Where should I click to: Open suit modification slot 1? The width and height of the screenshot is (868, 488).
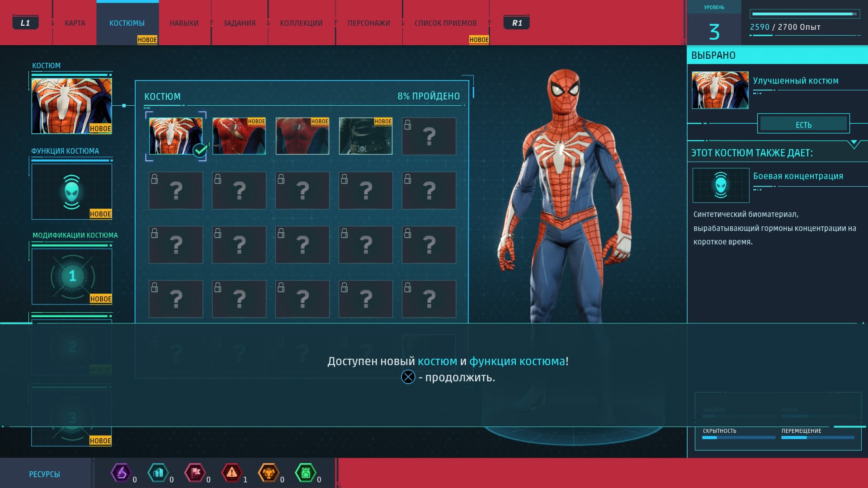[x=72, y=276]
